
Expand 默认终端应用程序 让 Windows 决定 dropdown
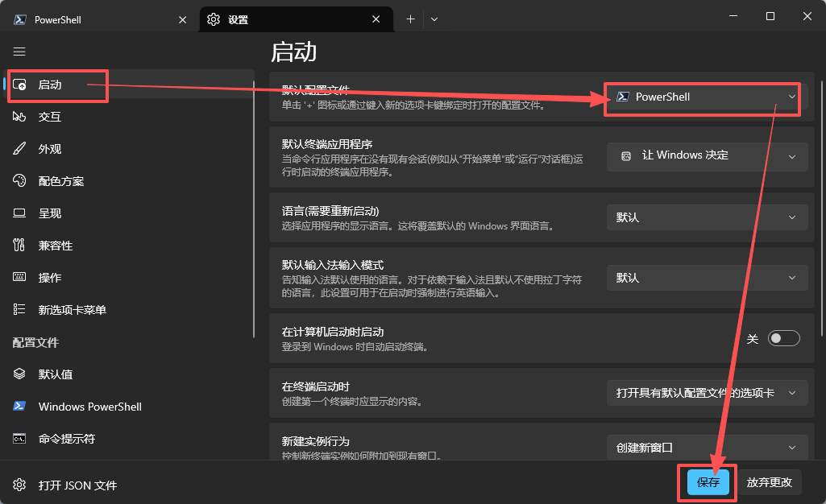click(707, 156)
